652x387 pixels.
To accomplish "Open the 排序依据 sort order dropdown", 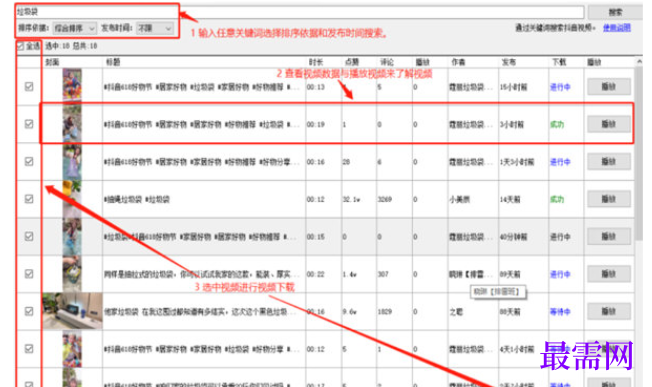I will click(x=74, y=28).
